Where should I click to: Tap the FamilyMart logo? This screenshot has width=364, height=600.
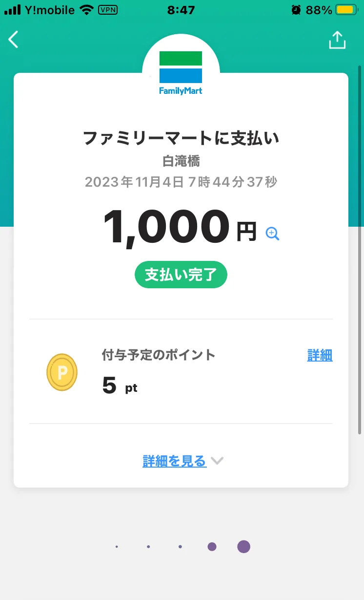tap(181, 72)
